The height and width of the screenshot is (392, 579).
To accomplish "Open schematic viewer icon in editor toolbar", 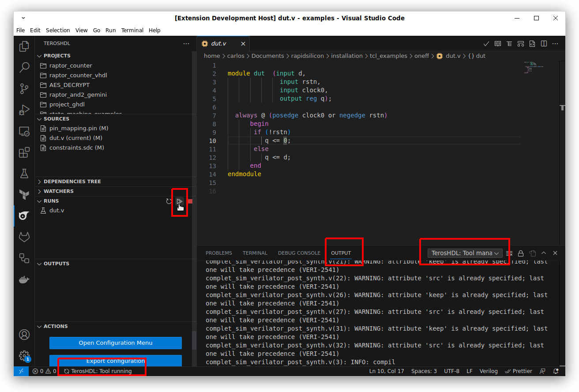I will click(521, 44).
